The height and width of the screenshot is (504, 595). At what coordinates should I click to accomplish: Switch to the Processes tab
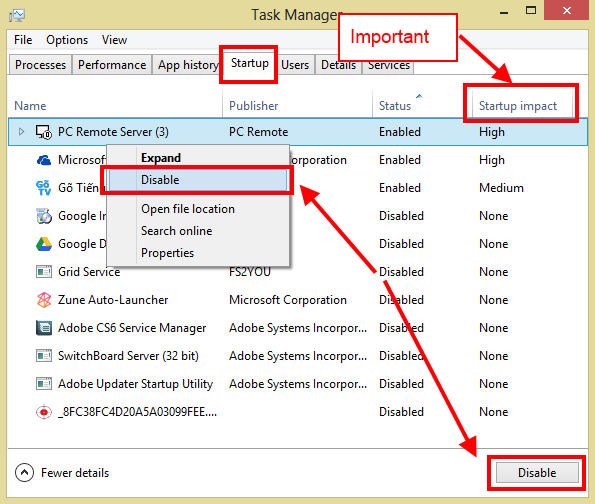coord(40,65)
